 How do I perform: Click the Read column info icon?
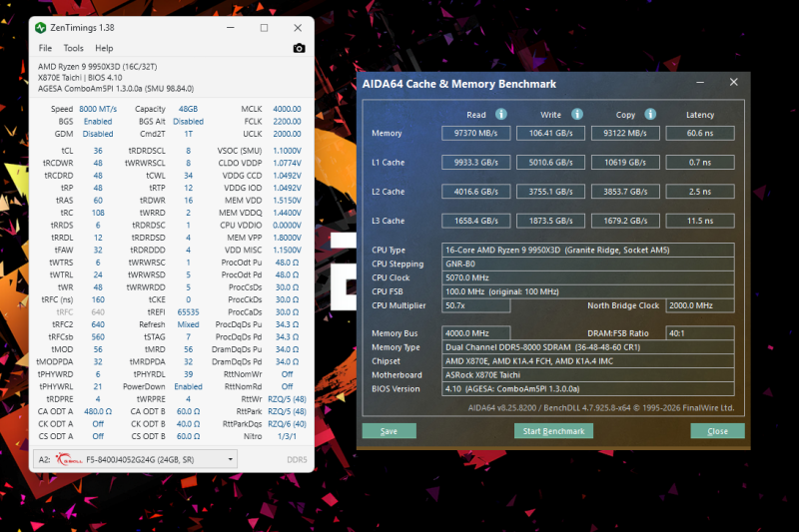[x=501, y=114]
